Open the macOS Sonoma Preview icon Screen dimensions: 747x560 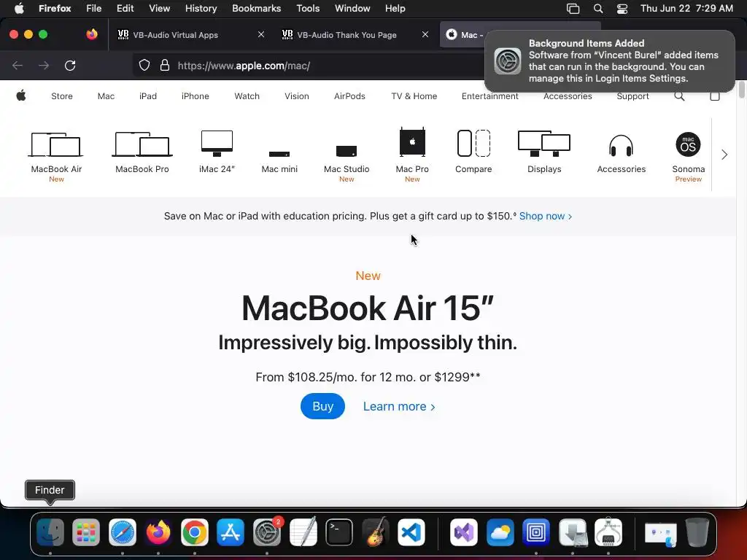click(688, 144)
